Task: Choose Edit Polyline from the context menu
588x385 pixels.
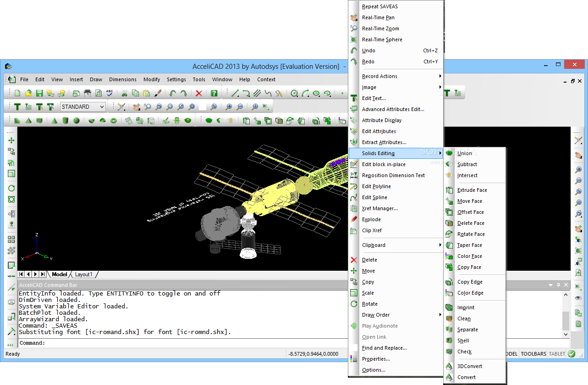Action: [x=396, y=186]
